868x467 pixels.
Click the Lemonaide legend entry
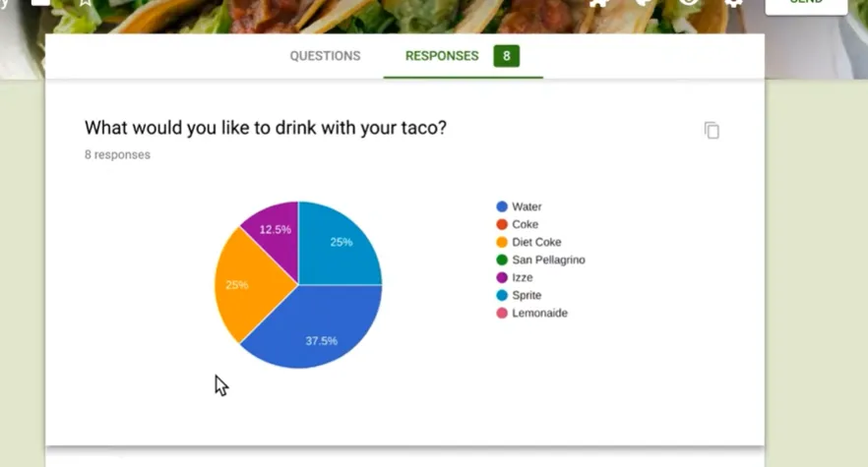point(539,313)
